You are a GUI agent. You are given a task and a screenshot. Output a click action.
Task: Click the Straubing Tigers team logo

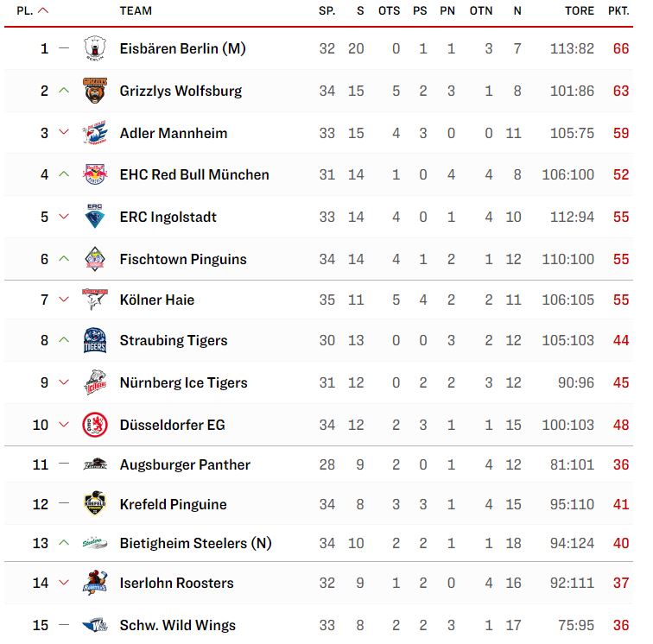(95, 340)
